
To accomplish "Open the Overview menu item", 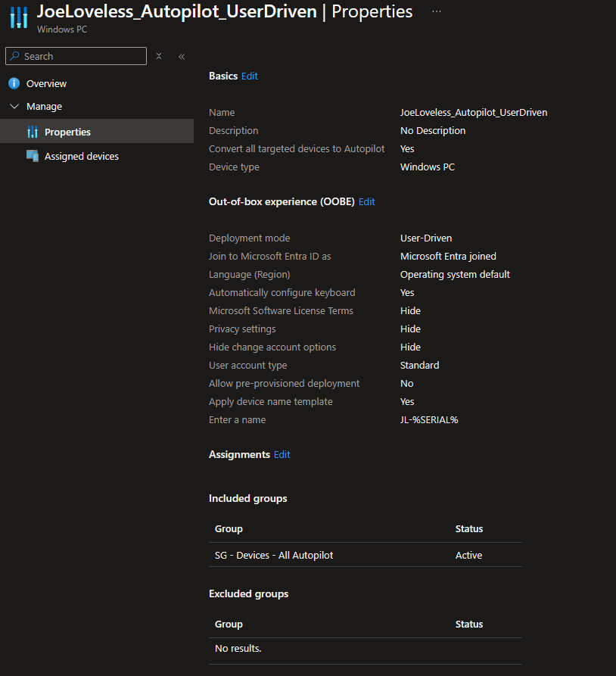I will click(x=46, y=83).
